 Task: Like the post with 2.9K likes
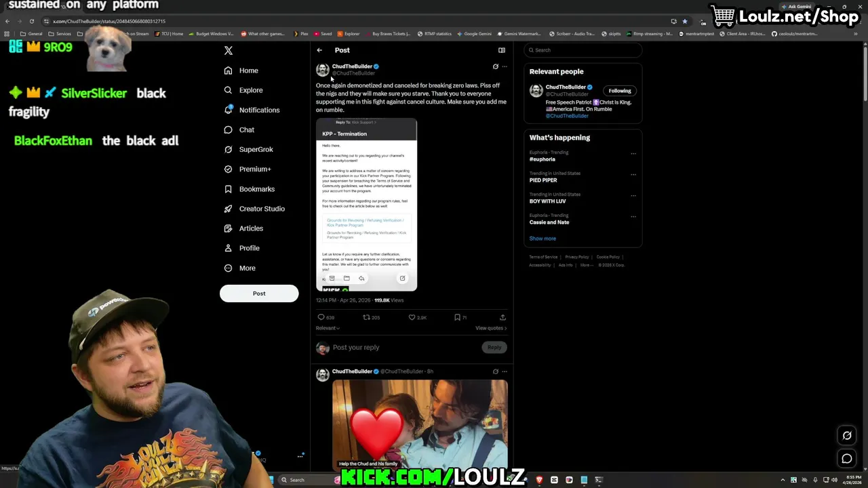[412, 317]
